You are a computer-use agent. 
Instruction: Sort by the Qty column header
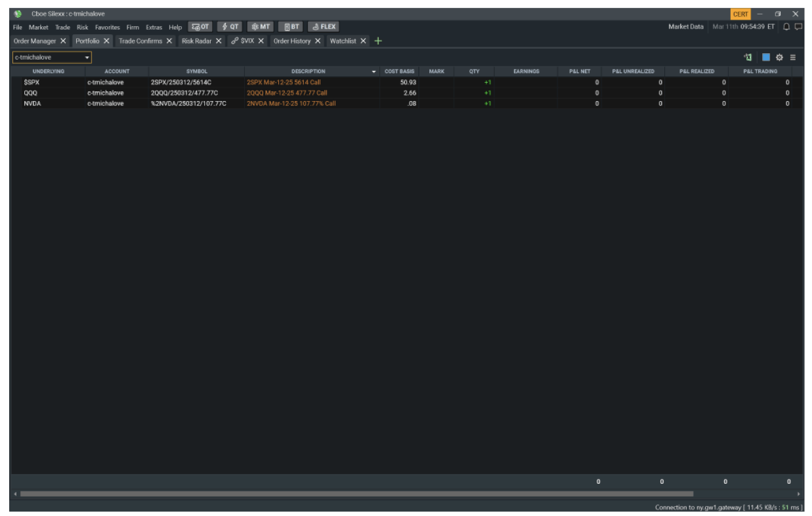474,72
